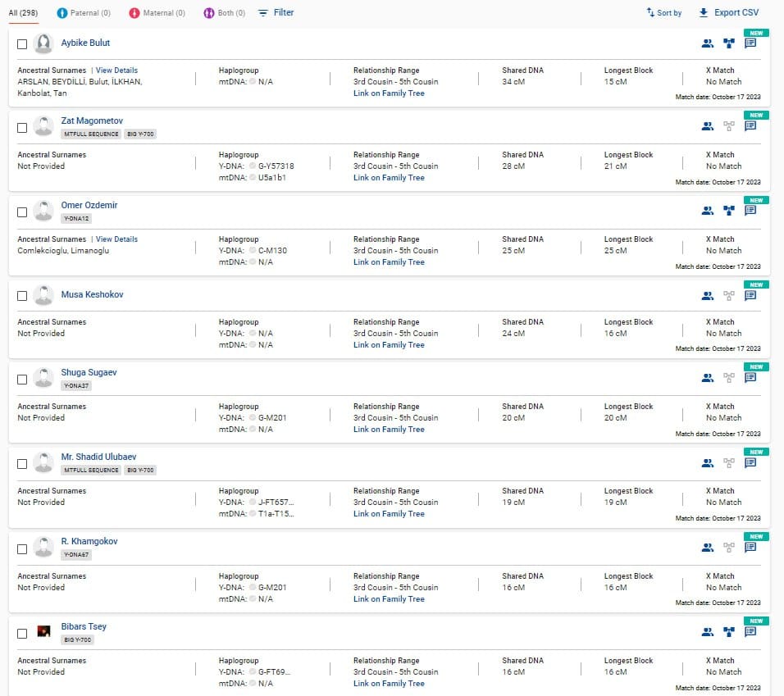Switch to the Paternal matches tab
784x696 pixels.
tap(84, 13)
